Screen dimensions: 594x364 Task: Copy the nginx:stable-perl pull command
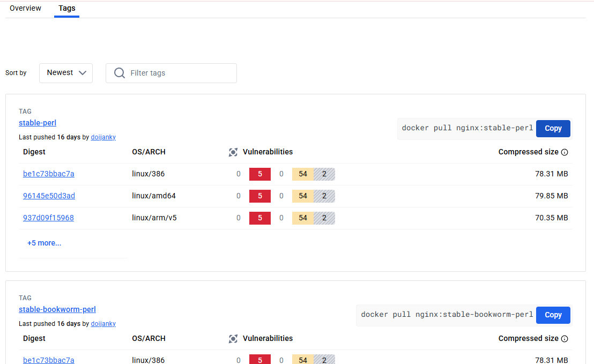(x=553, y=129)
